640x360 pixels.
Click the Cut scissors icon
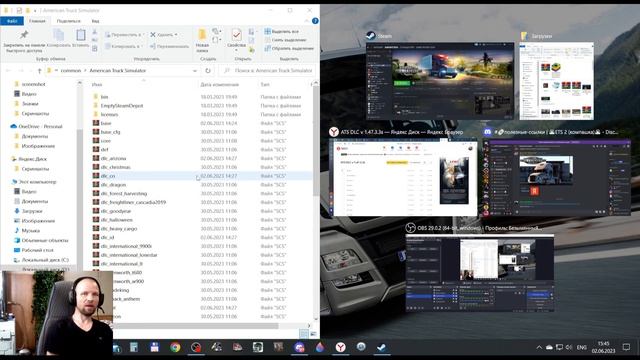pyautogui.click(x=95, y=31)
